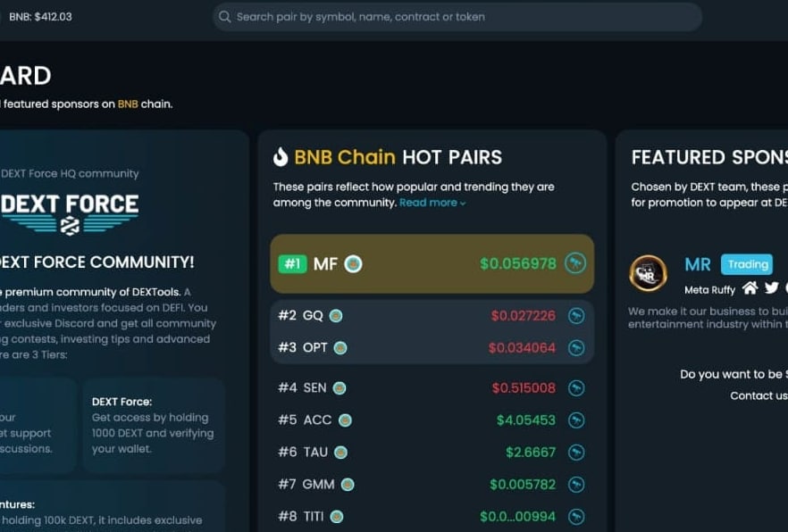Select the #2 GQ pair name
788x532 pixels.
(x=313, y=316)
